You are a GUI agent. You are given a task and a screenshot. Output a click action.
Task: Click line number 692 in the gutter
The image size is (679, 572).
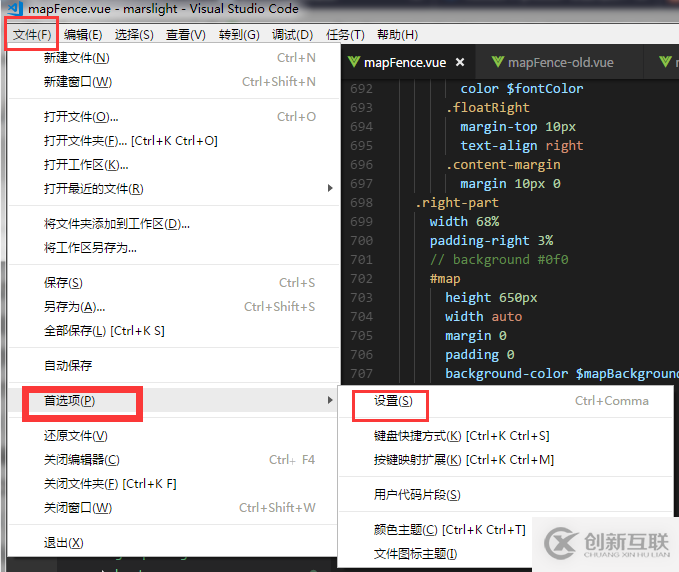click(362, 89)
